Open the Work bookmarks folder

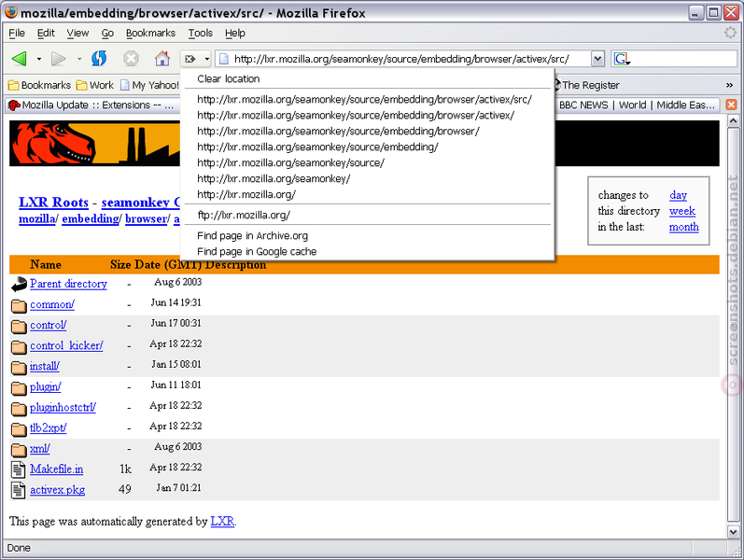(x=95, y=85)
